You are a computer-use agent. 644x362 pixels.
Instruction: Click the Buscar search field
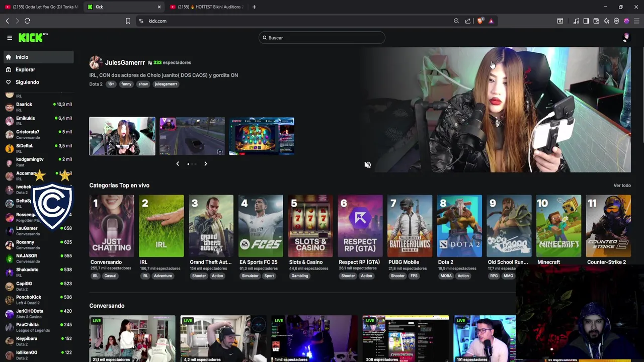(x=322, y=38)
